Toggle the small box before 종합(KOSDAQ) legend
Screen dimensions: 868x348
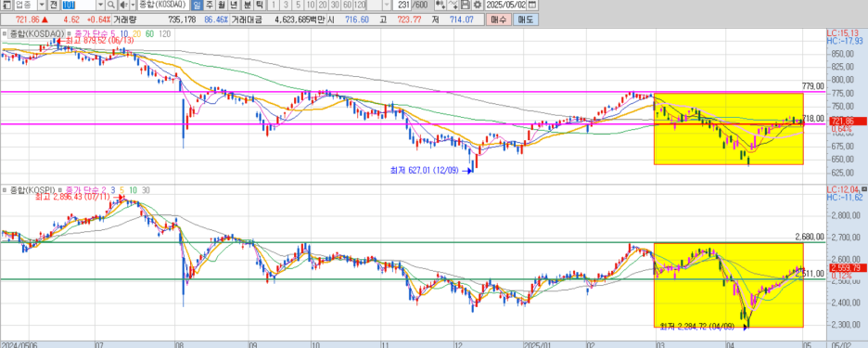5,33
